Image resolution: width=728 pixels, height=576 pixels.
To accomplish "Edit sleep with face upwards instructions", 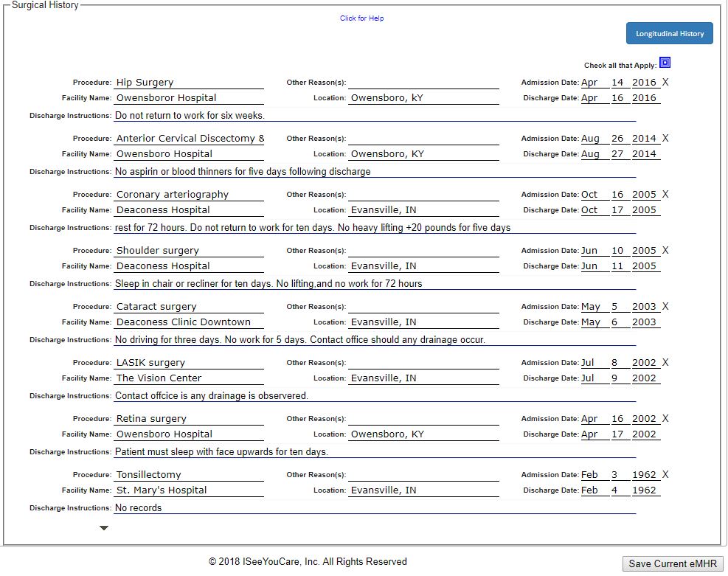I will 375,452.
